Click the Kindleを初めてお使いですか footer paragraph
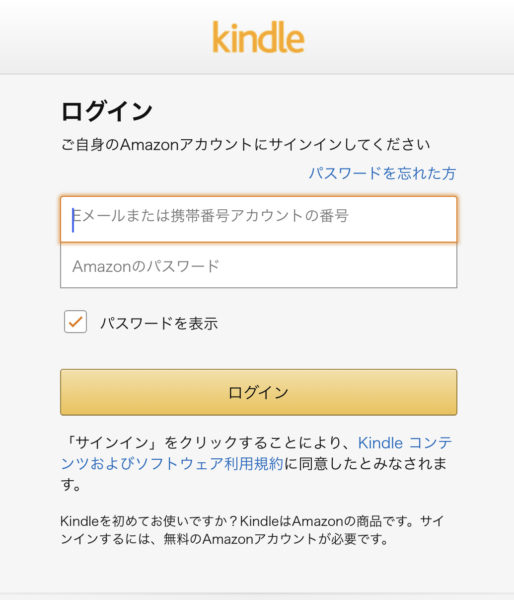The width and height of the screenshot is (514, 600). pos(252,530)
